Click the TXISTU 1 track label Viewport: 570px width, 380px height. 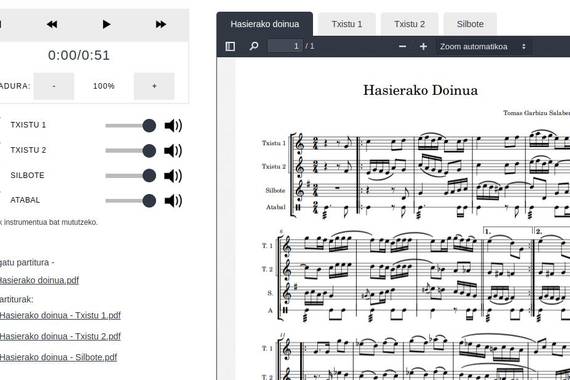click(x=28, y=125)
